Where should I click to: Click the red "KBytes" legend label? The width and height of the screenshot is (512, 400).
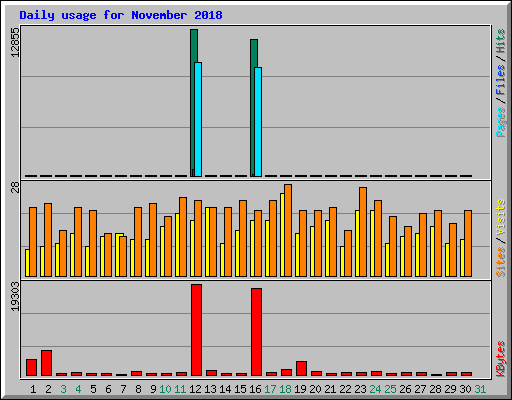point(501,359)
